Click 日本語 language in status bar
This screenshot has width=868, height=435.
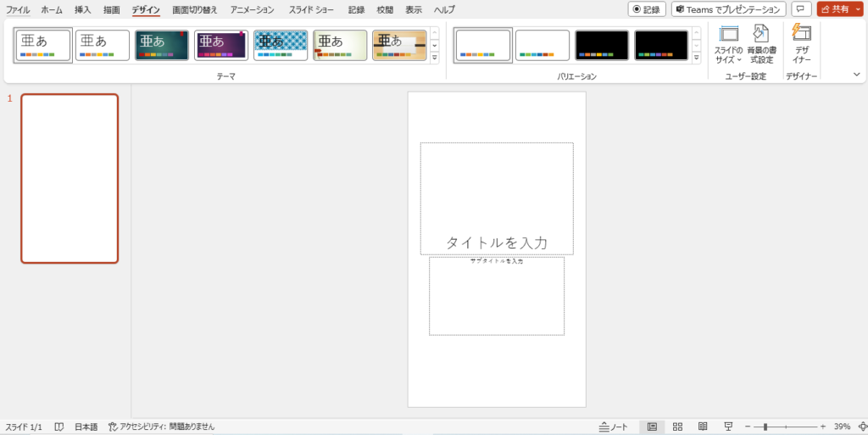click(x=86, y=427)
